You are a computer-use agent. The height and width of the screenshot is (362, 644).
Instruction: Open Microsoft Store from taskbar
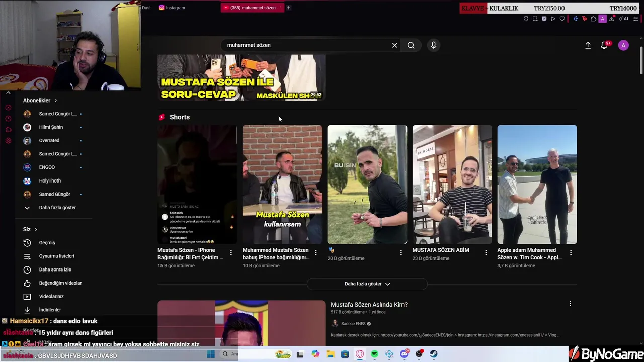(x=345, y=354)
